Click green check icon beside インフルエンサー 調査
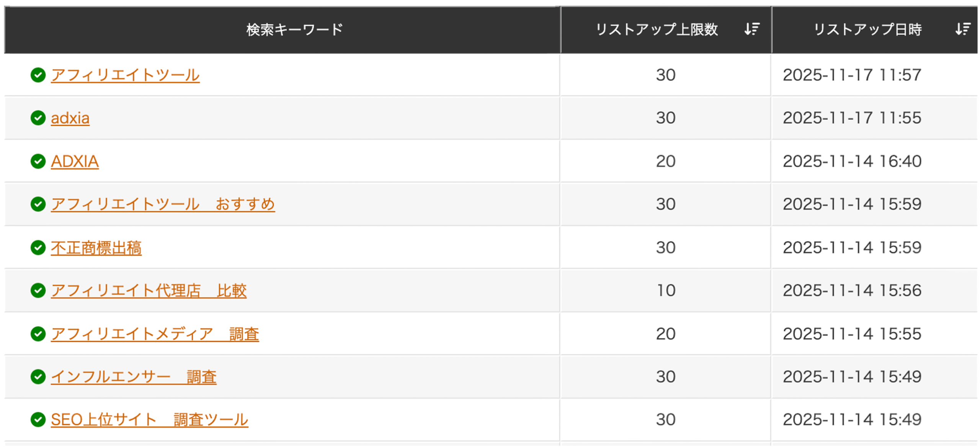This screenshot has width=980, height=447. click(x=38, y=377)
